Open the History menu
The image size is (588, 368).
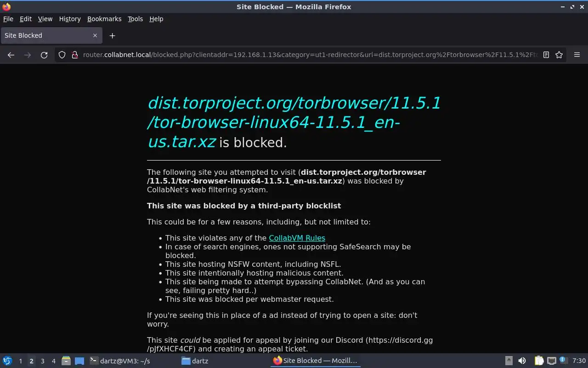[70, 19]
